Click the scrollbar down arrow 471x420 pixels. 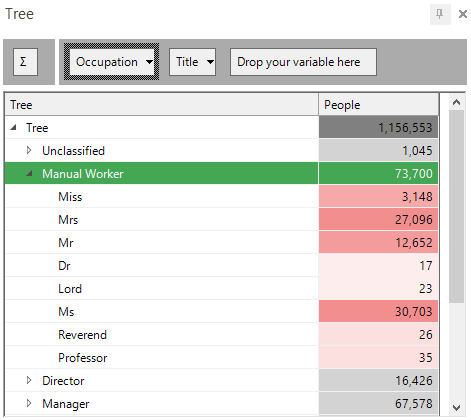click(x=457, y=407)
